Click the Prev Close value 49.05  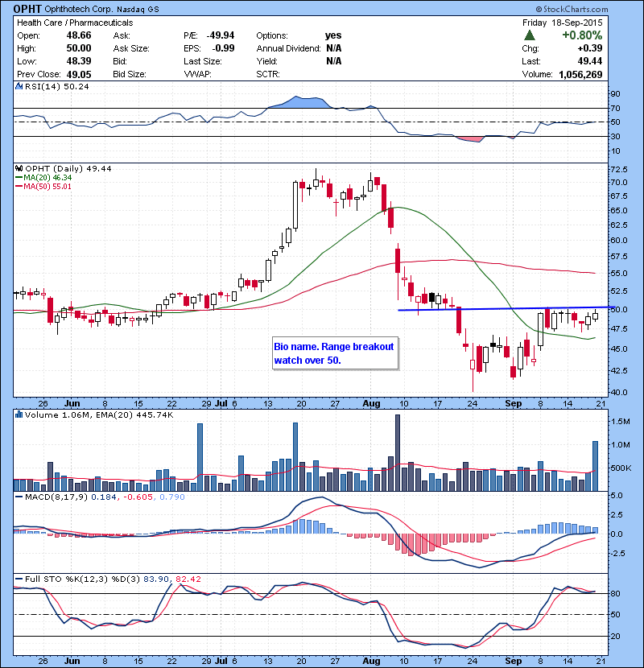[x=79, y=75]
